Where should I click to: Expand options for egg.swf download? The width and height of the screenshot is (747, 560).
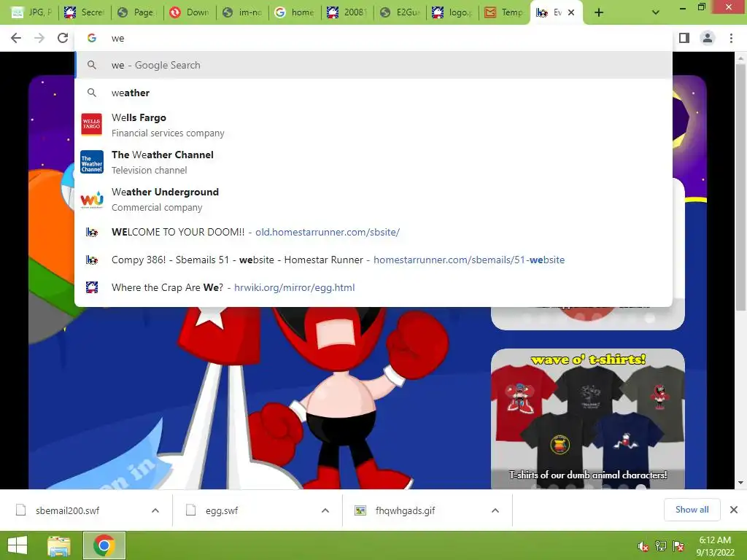(325, 510)
